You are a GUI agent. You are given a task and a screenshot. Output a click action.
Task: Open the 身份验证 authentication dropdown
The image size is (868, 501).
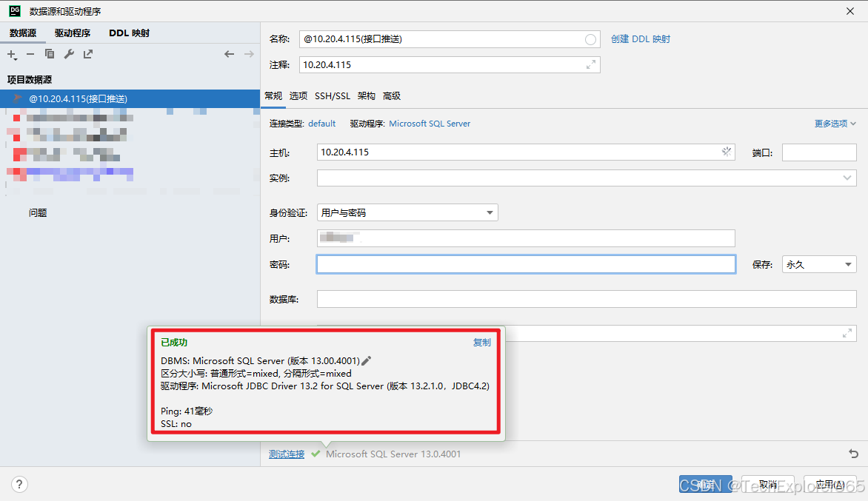tap(490, 212)
